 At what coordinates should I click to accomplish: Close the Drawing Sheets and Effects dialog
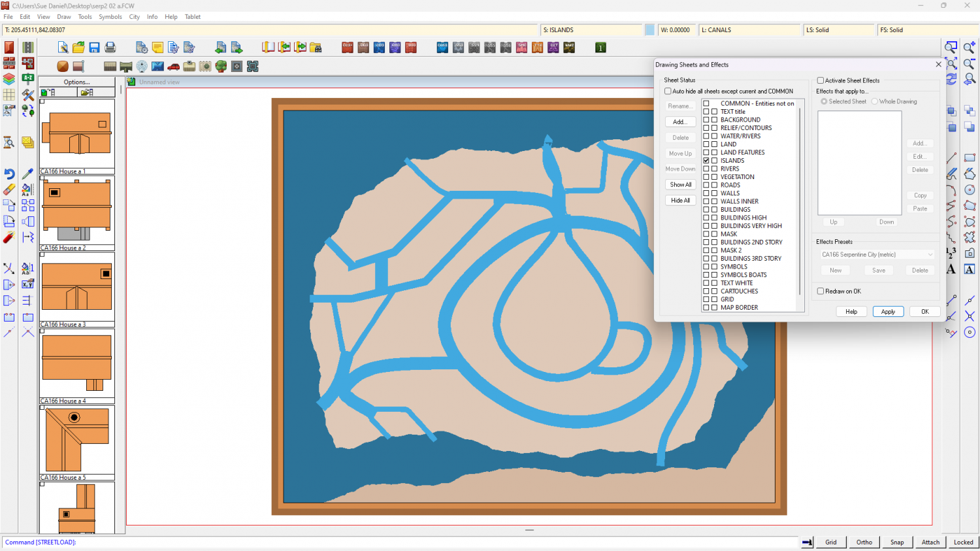coord(938,65)
